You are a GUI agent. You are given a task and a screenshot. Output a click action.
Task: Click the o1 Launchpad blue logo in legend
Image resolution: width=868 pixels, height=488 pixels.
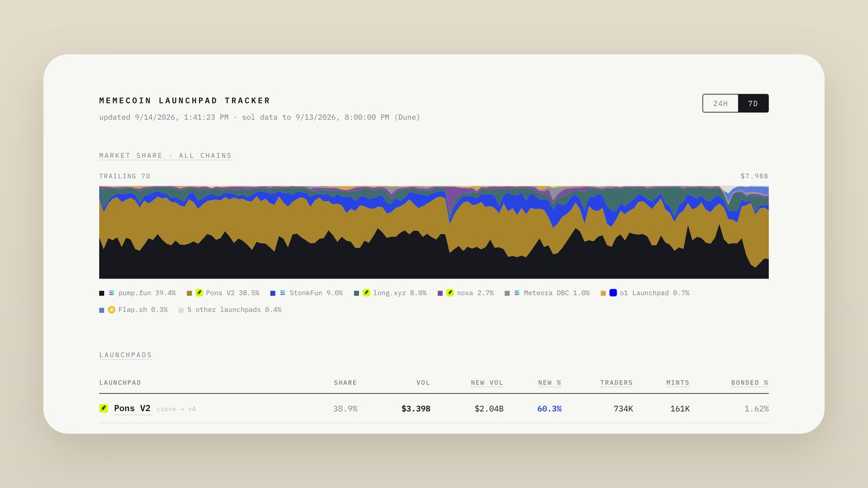point(613,293)
